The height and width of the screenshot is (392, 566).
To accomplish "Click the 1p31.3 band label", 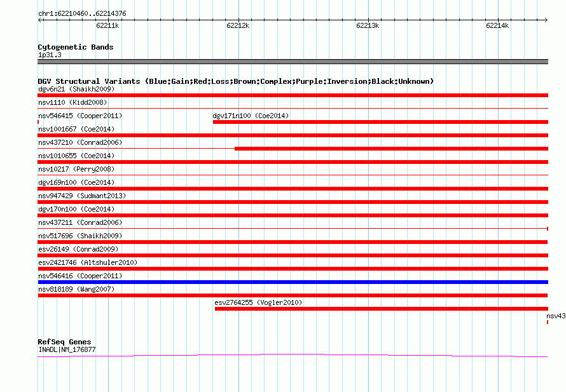I will 50,55.
